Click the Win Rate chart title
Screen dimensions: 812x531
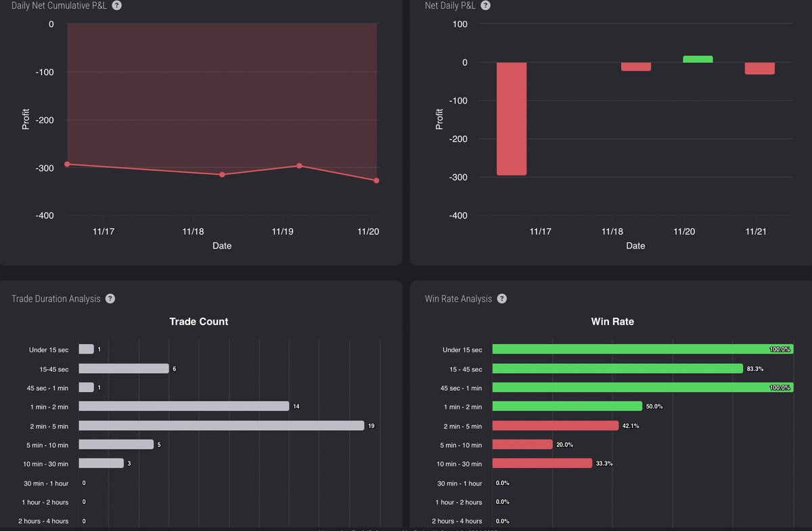[x=613, y=322]
